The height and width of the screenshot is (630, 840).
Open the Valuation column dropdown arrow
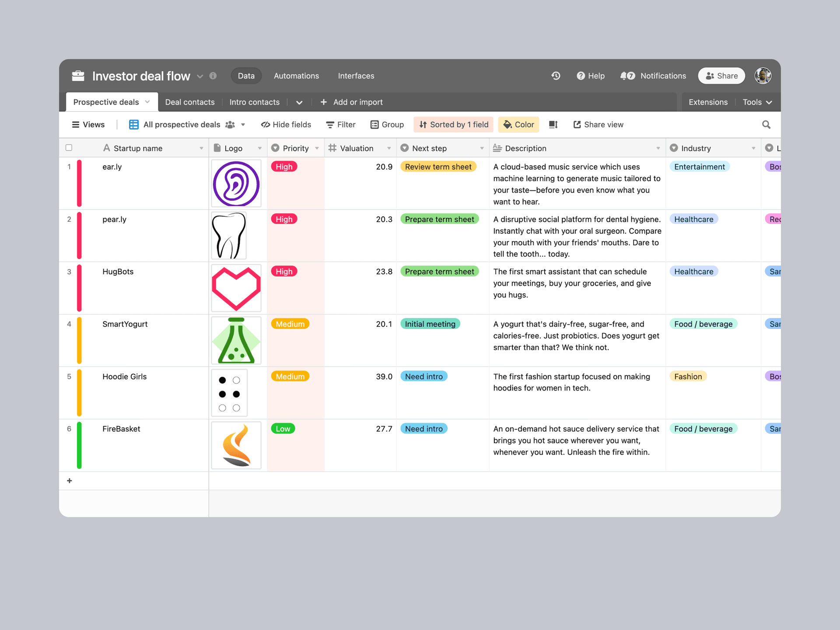pyautogui.click(x=389, y=148)
